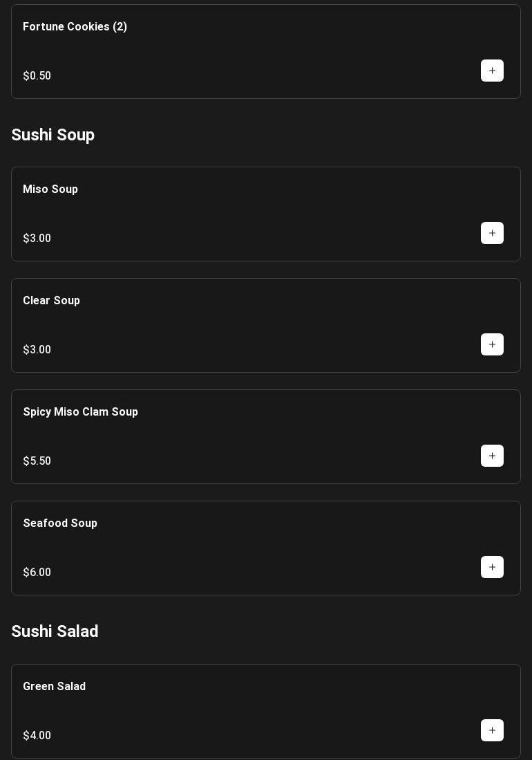Add Fortune Cookies (2) with plus icon
This screenshot has height=760, width=532.
(x=492, y=71)
